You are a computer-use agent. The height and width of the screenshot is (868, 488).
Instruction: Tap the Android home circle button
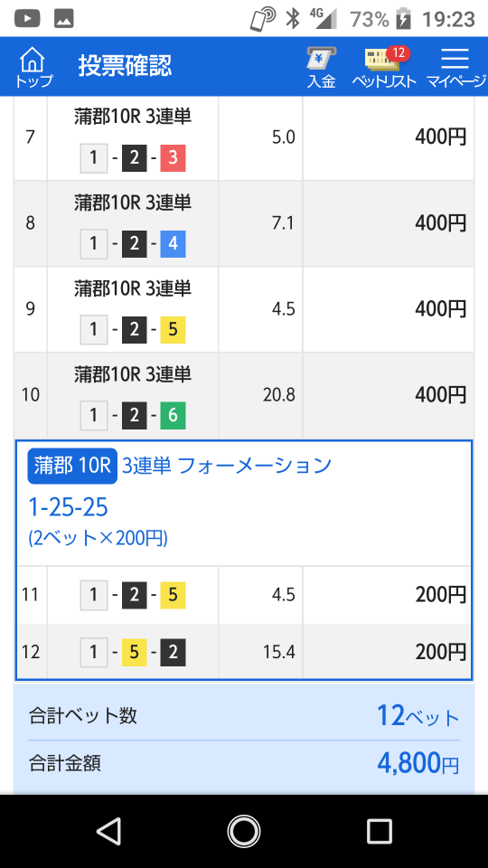[x=244, y=831]
